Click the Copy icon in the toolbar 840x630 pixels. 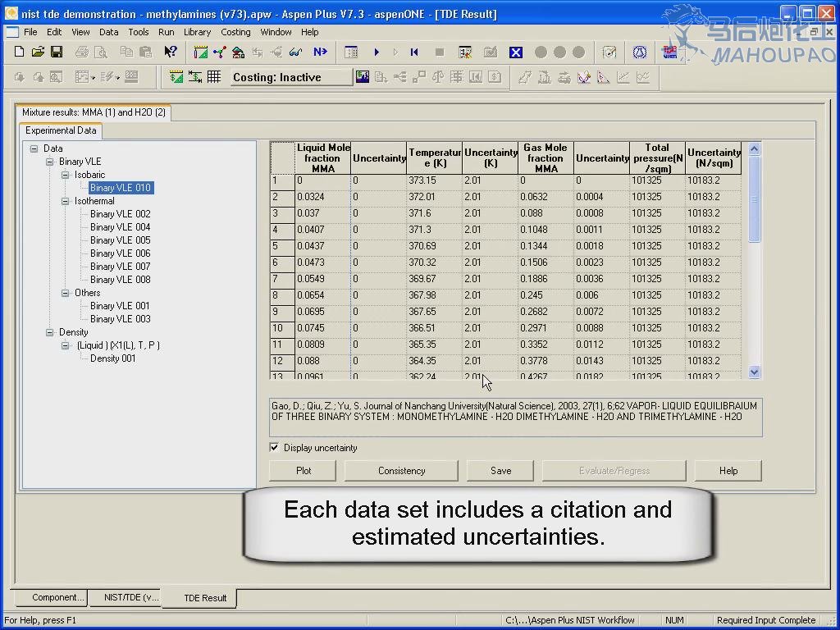126,52
